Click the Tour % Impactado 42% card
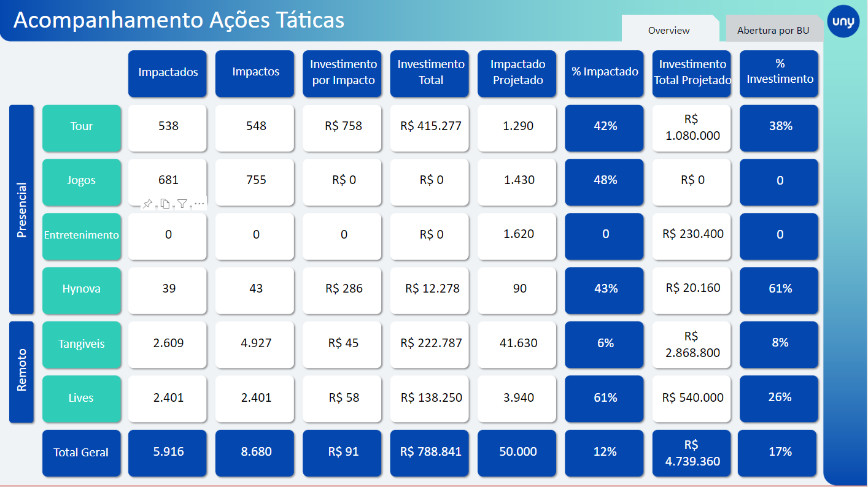Screen dimensions: 868x487 coord(605,127)
